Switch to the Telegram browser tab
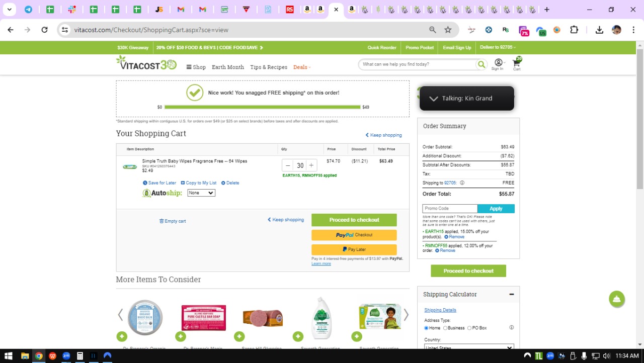Viewport: 644px width, 363px height. point(28,10)
